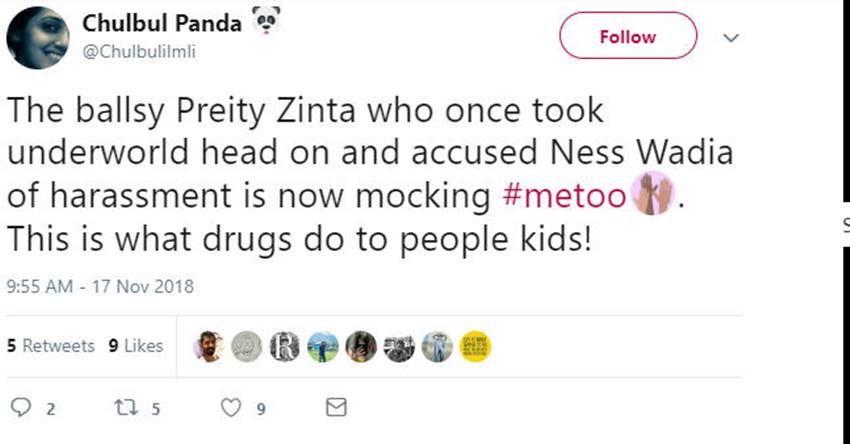Viewport: 850px width, 444px height.
Task: Click the first liker avatar with bearded man
Action: [x=208, y=346]
